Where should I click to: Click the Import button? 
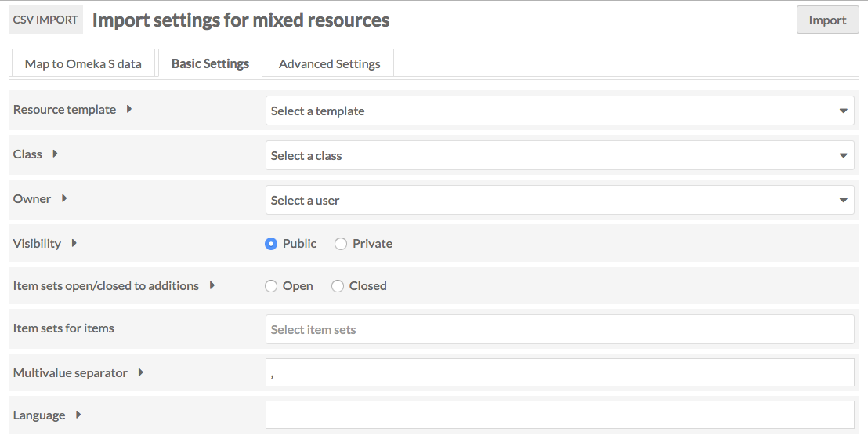pyautogui.click(x=827, y=20)
